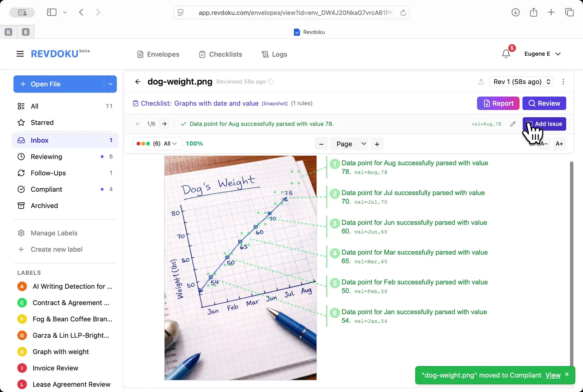Open the Checklists tab
This screenshot has height=392, width=583.
coord(220,54)
